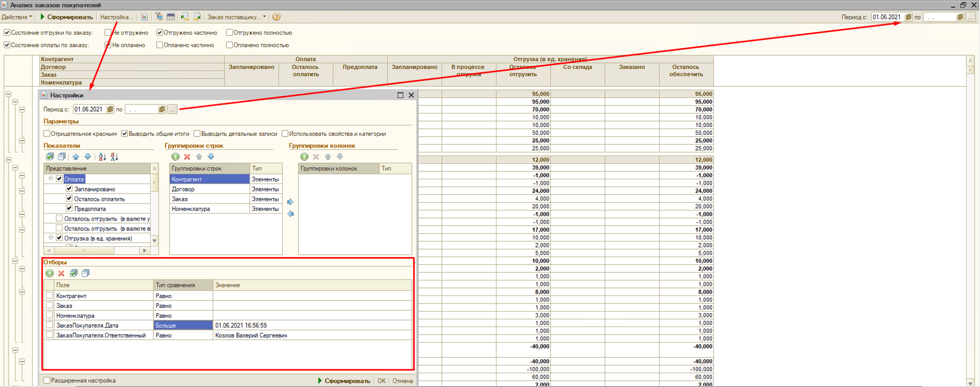Collapse the Отгрузка (в ед. хранения) group
The height and width of the screenshot is (387, 980).
(x=51, y=238)
